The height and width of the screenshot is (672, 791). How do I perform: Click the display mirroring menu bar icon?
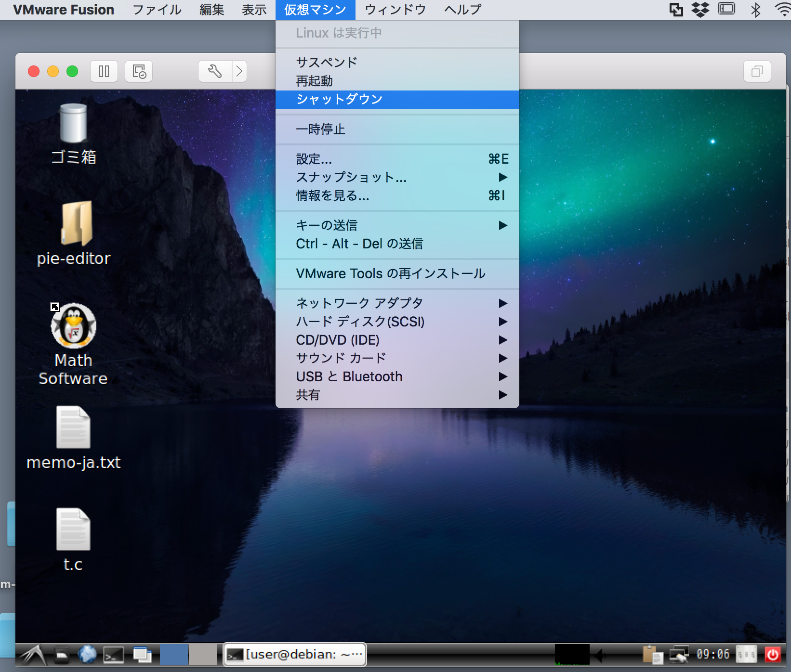(726, 9)
